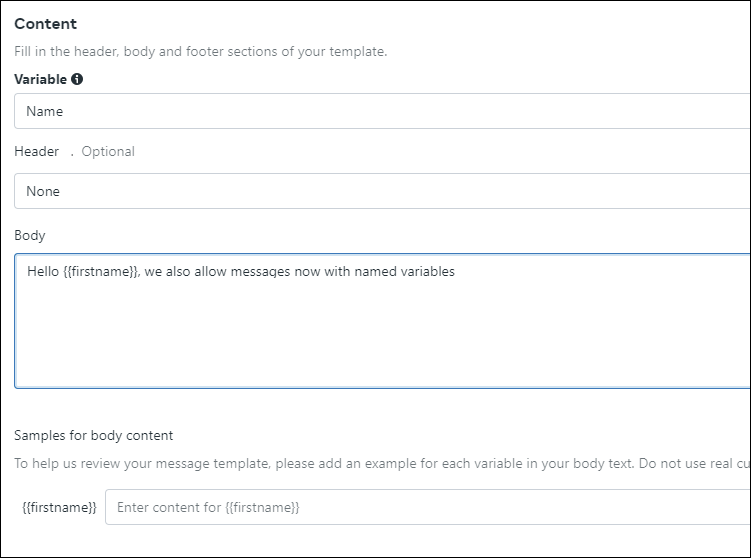Click the 'Do not use real' note text

coord(700,463)
